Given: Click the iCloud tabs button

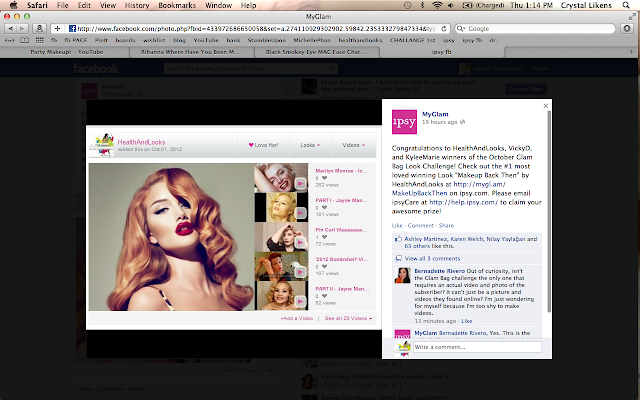Looking at the screenshot, I should pyautogui.click(x=39, y=29).
